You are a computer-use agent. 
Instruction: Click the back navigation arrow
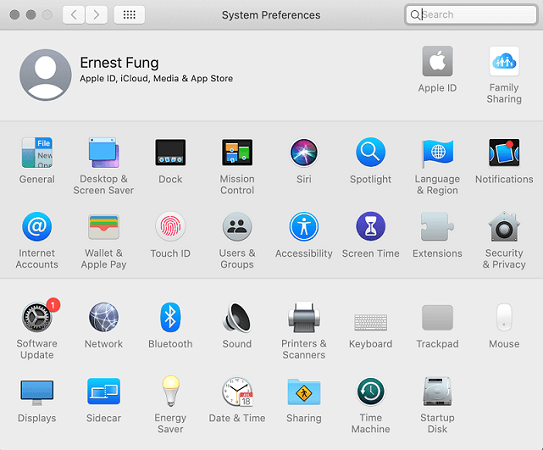(x=73, y=15)
